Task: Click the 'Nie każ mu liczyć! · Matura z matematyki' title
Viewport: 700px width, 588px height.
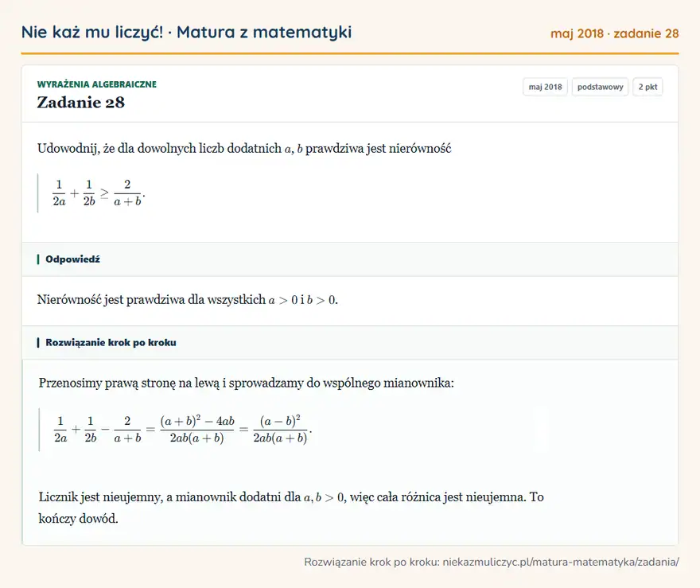Action: [x=186, y=32]
